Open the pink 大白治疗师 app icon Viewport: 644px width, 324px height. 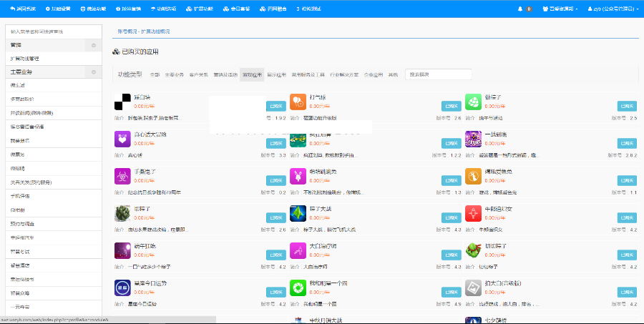(x=298, y=250)
